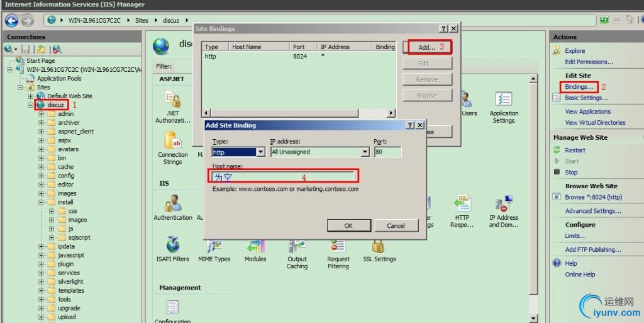
Task: Click Add Site Binding help question button
Action: click(x=410, y=125)
